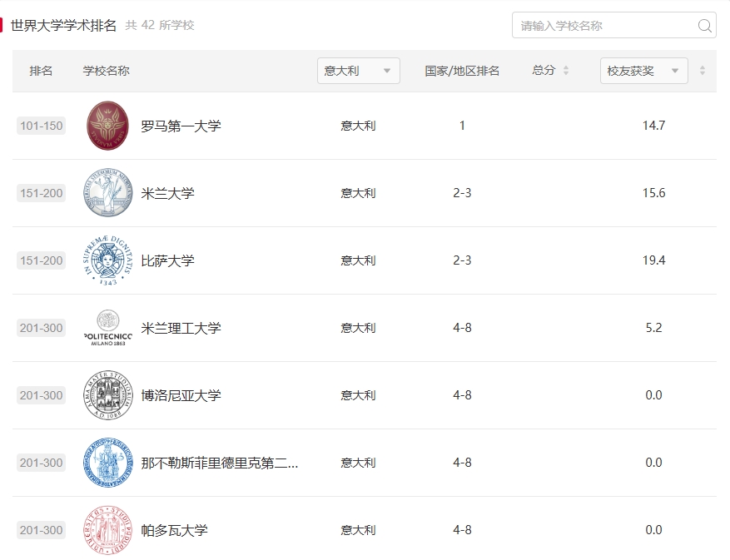The height and width of the screenshot is (560, 730).
Task: Click rank badge 151-200 for 比萨大学
Action: point(41,260)
